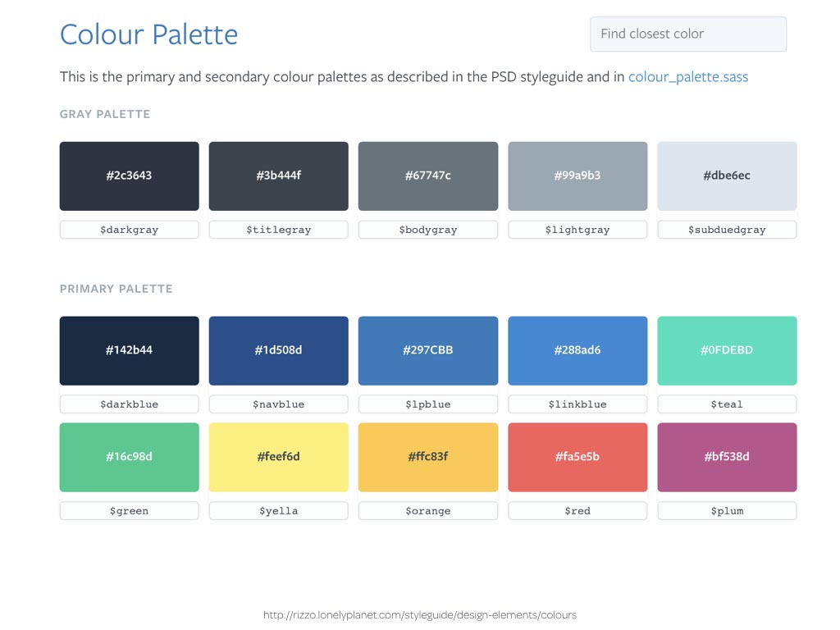The image size is (840, 630).
Task: Click the Find closest color search field
Action: [688, 34]
